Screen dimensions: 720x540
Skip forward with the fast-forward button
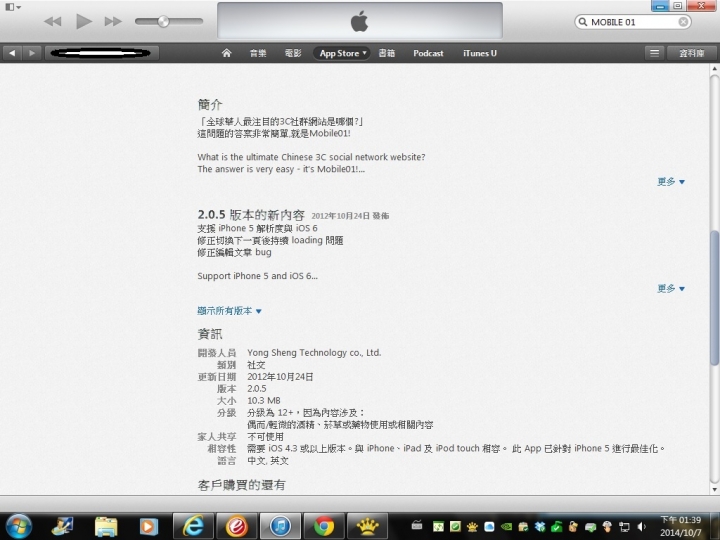tap(113, 22)
